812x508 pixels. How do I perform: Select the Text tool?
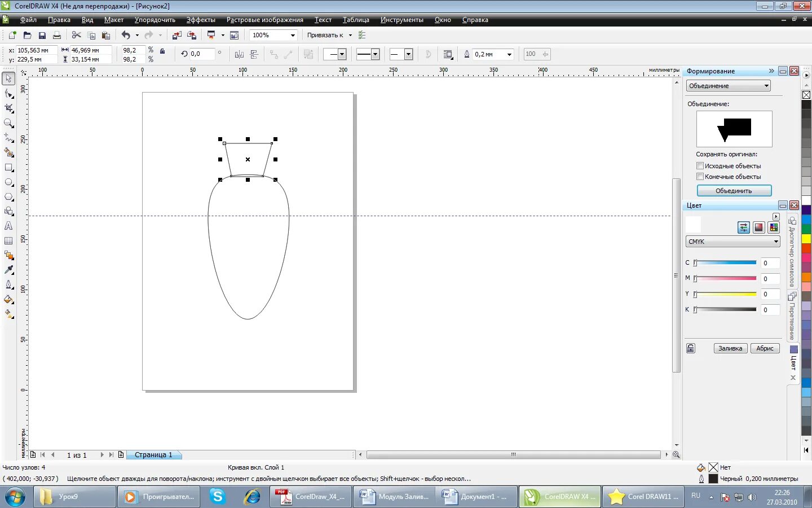pos(8,226)
